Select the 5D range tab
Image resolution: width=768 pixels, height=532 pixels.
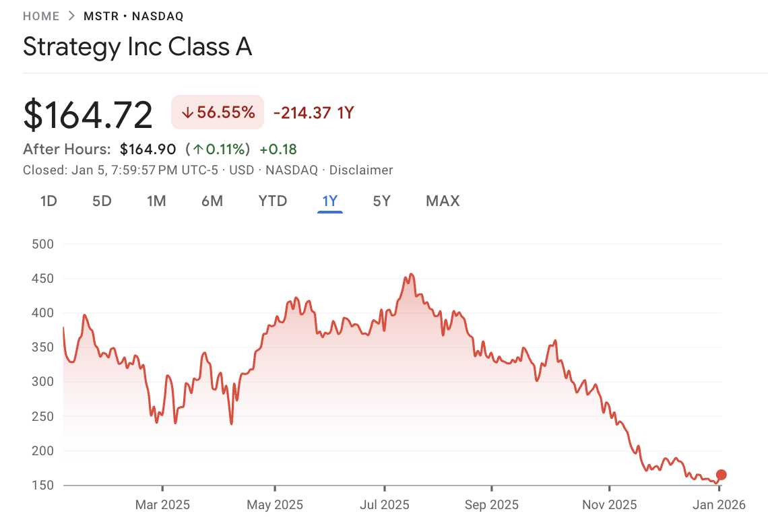click(102, 201)
